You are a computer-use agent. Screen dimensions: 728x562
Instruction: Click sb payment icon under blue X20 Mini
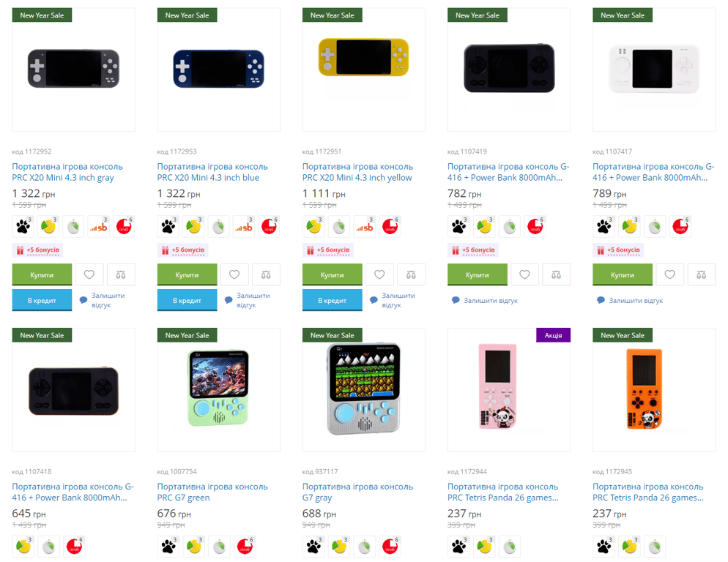(x=243, y=226)
